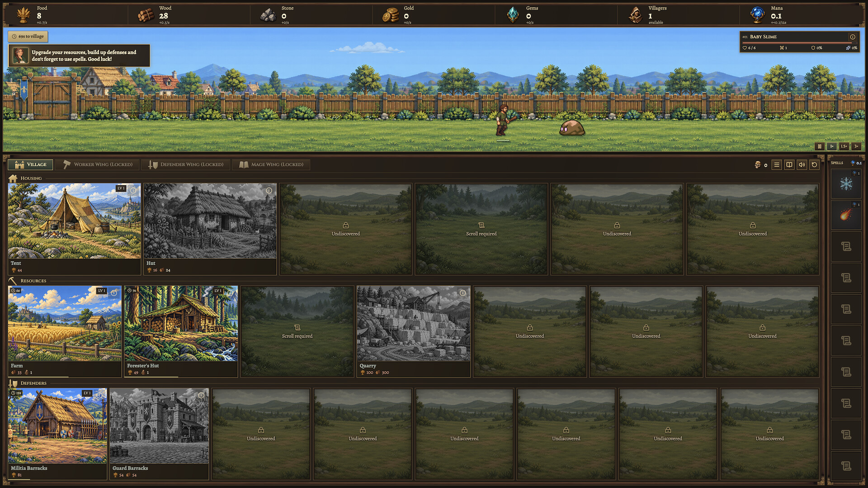Viewport: 868px width, 488px height.
Task: Set game speed to 1.5x
Action: [844, 146]
